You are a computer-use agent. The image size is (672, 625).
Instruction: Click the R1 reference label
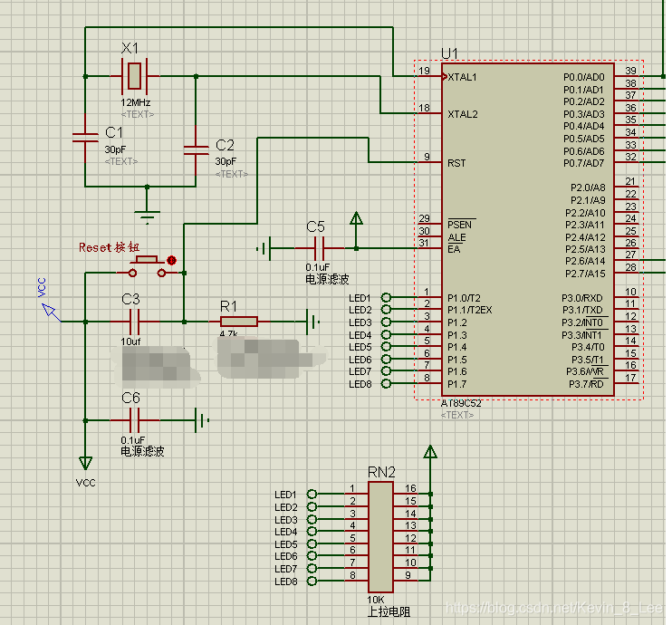(x=228, y=306)
